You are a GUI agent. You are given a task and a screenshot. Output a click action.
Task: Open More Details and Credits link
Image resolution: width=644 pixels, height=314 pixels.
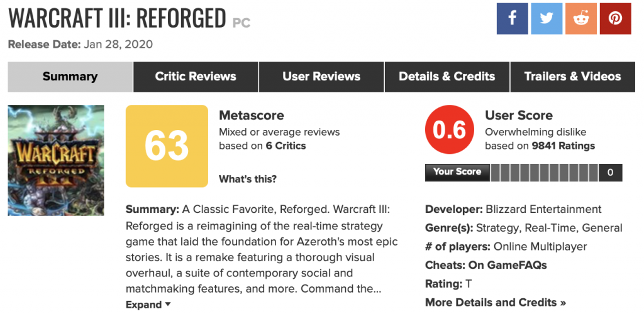click(496, 302)
